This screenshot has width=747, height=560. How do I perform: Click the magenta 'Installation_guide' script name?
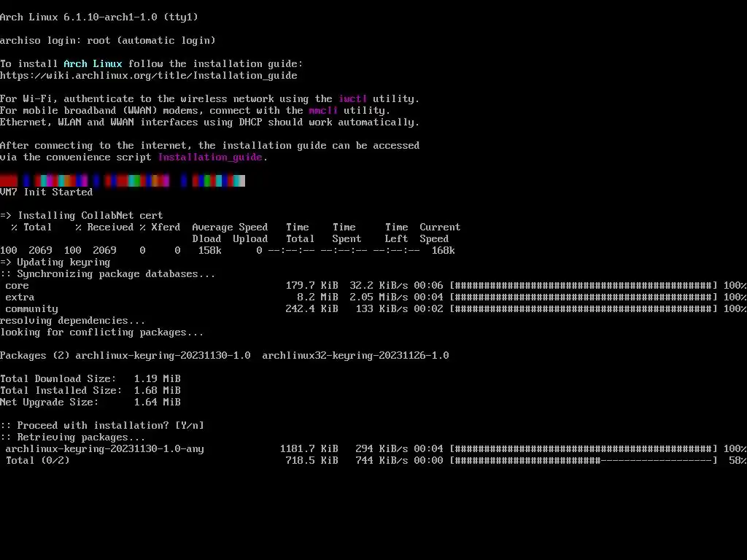(210, 157)
